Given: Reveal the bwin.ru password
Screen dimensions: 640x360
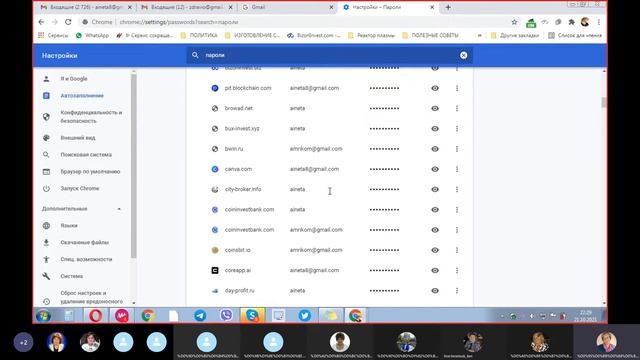Looking at the screenshot, I should click(x=435, y=149).
